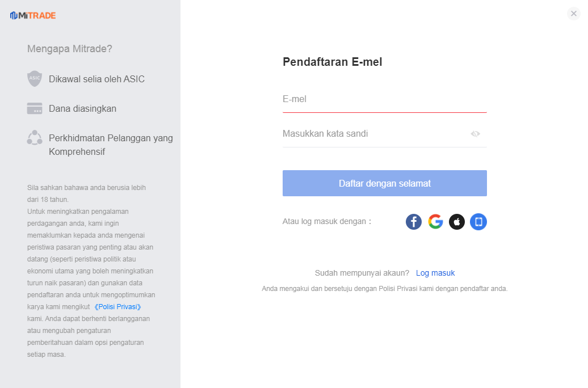Click the customer service people icon
Image resolution: width=588 pixels, height=388 pixels.
click(35, 138)
